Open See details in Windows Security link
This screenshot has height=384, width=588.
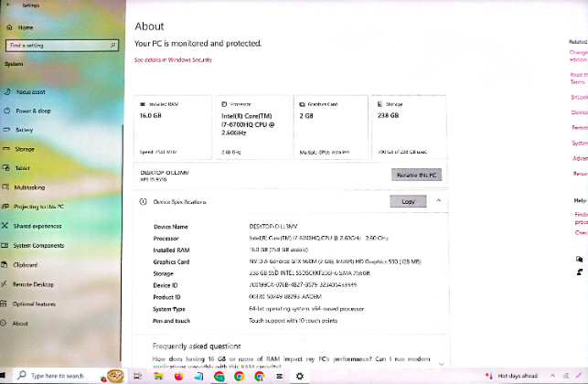(173, 59)
